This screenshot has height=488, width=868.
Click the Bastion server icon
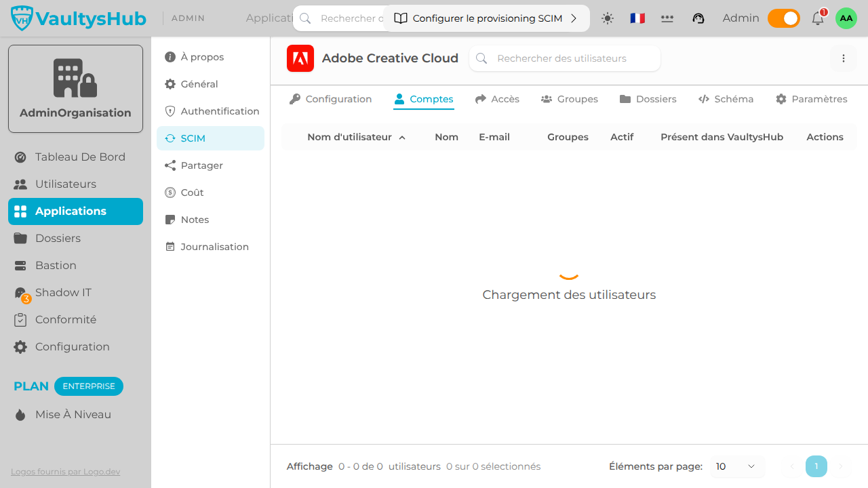[20, 266]
